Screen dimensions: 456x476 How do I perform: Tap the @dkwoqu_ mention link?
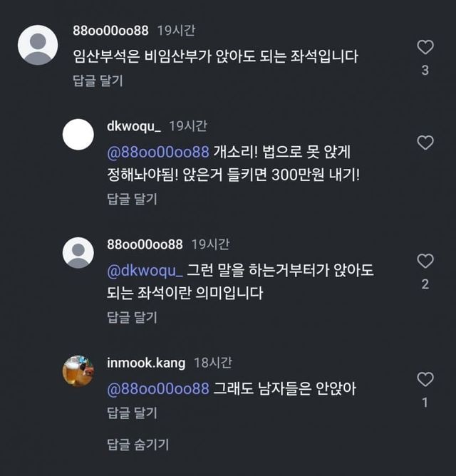[x=145, y=271]
